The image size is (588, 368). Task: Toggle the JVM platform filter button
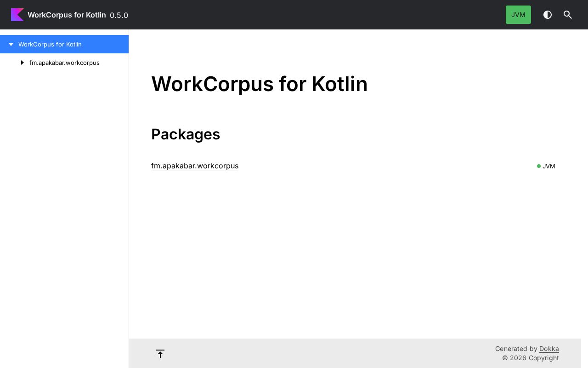[518, 15]
